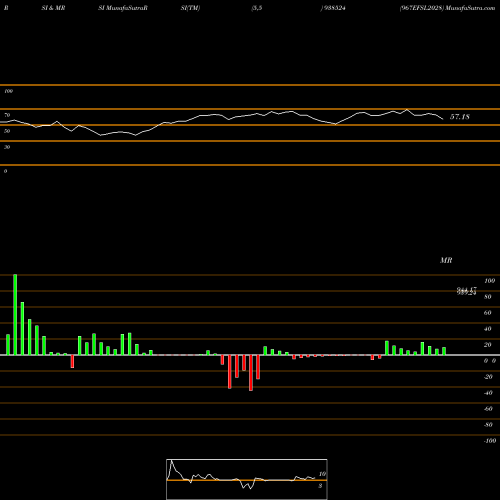This screenshot has width=500, height=500.
Task: Click the 938524 code in the header
Action: [x=334, y=8]
